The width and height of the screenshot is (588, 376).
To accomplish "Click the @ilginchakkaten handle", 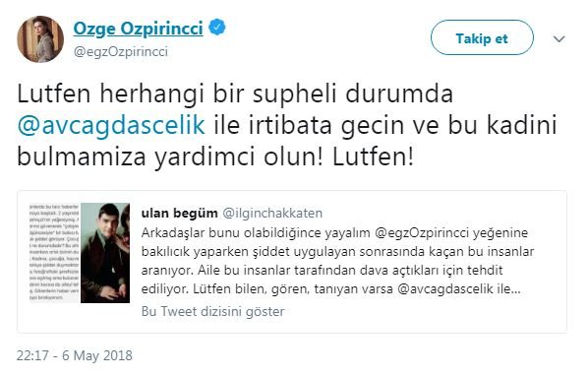I will click(272, 214).
